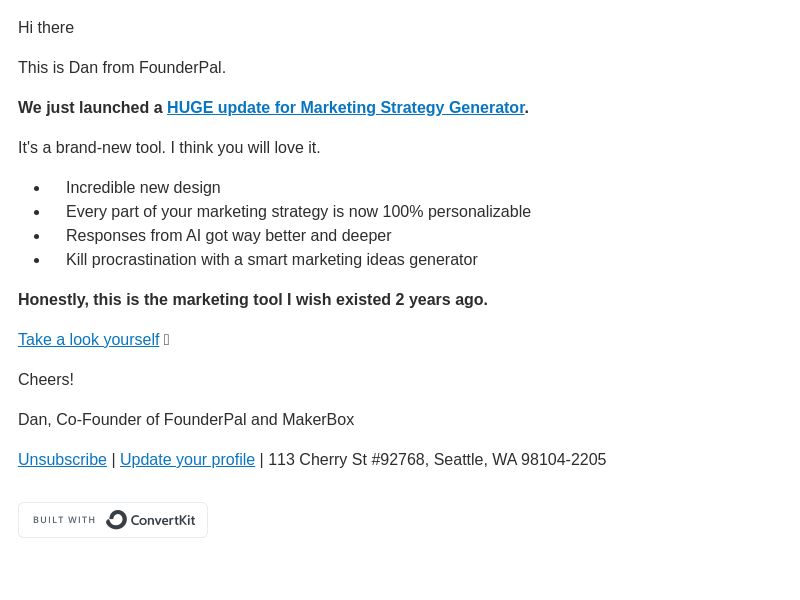Click the emoji glyph after Take a look yourself
This screenshot has width=800, height=600.
(166, 340)
